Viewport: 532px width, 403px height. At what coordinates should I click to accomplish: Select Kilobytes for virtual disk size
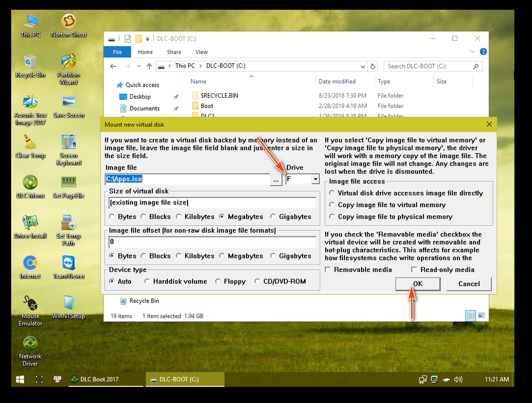(195, 217)
